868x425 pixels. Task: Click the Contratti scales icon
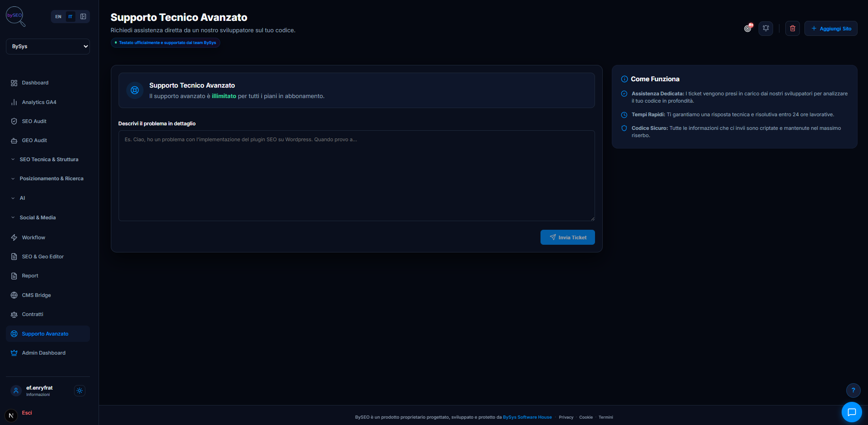(x=14, y=315)
